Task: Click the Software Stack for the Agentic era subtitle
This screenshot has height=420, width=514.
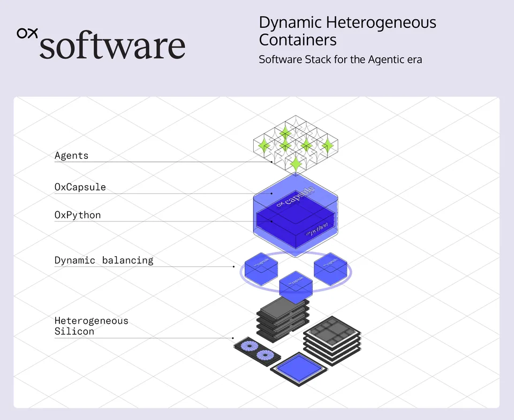Action: [341, 59]
